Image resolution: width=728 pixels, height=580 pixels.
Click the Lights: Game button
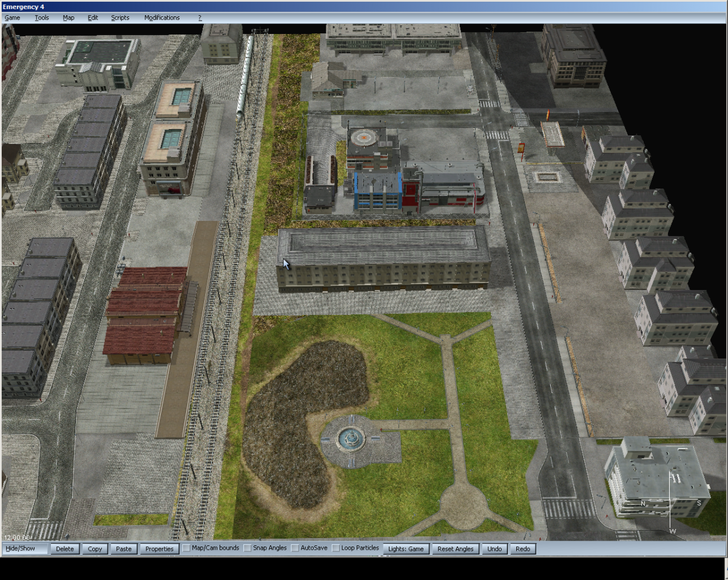click(x=406, y=548)
